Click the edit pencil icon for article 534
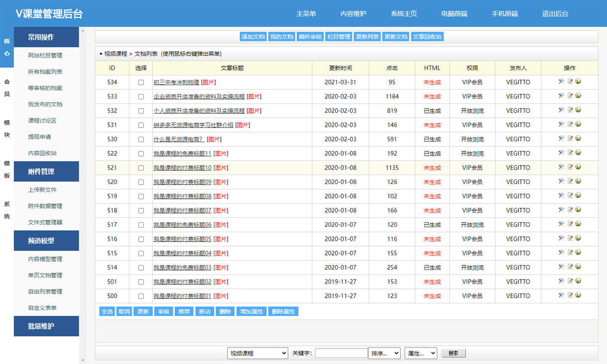Viewport: 607px width, 364px height. point(570,82)
